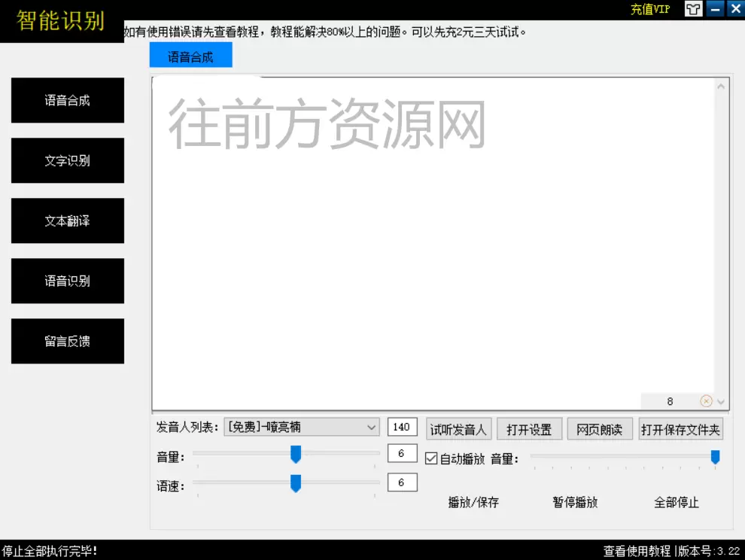Open the 文本翻译 module
This screenshot has height=560, width=745.
click(68, 221)
